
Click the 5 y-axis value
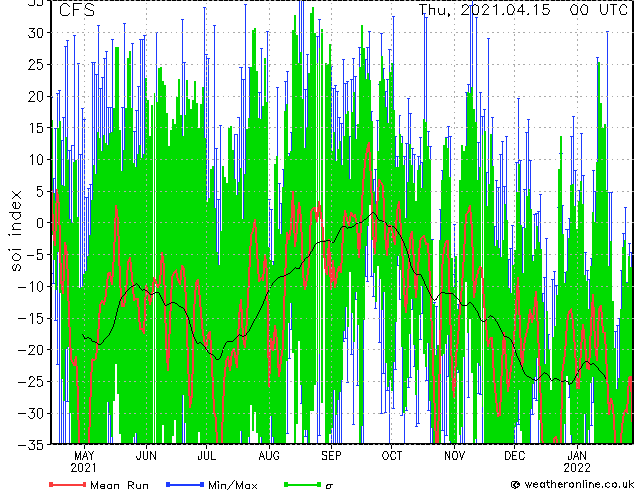(42, 191)
